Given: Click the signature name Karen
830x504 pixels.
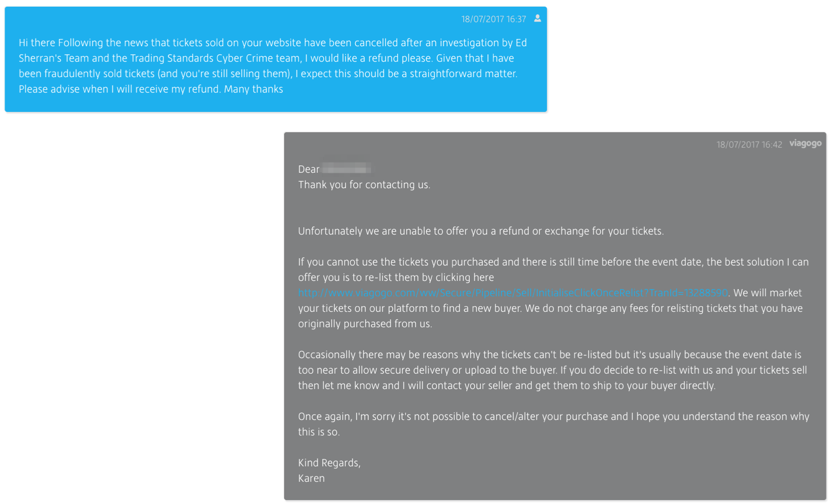Looking at the screenshot, I should coord(311,478).
